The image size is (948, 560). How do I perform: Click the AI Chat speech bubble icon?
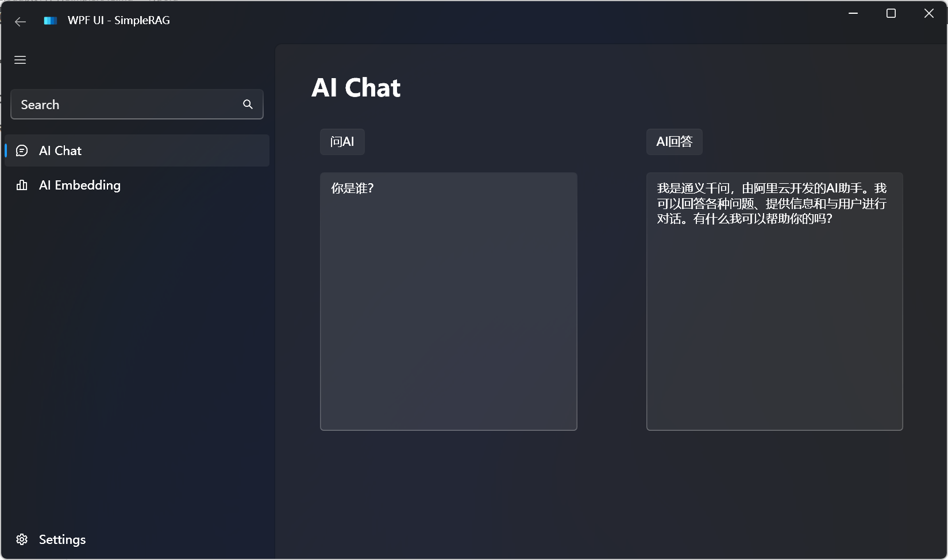click(22, 151)
